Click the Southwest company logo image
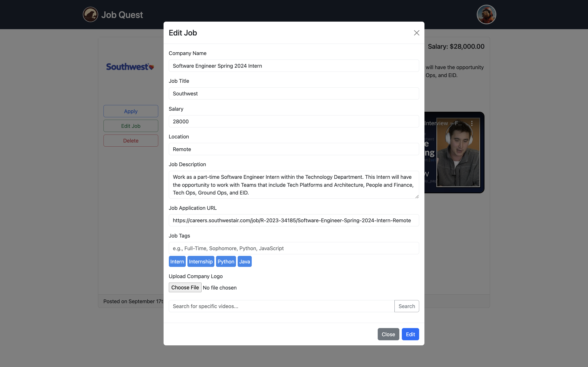The image size is (588, 367). (x=130, y=67)
